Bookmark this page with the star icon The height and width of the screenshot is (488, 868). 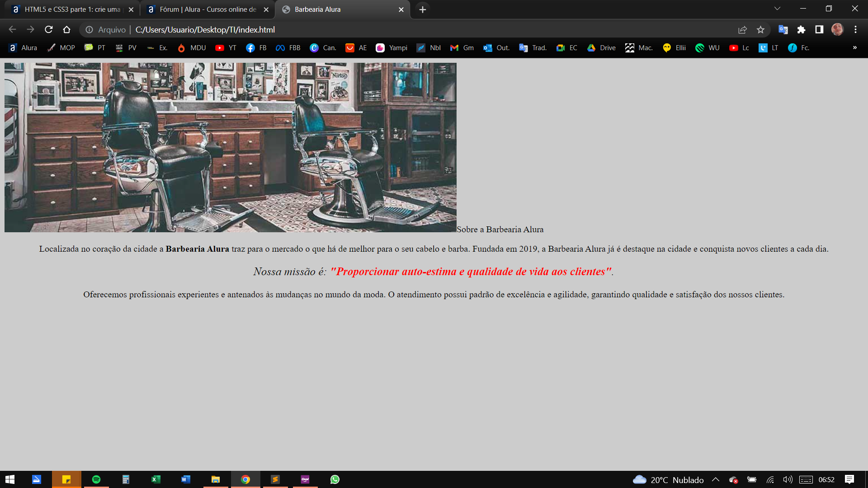(760, 29)
